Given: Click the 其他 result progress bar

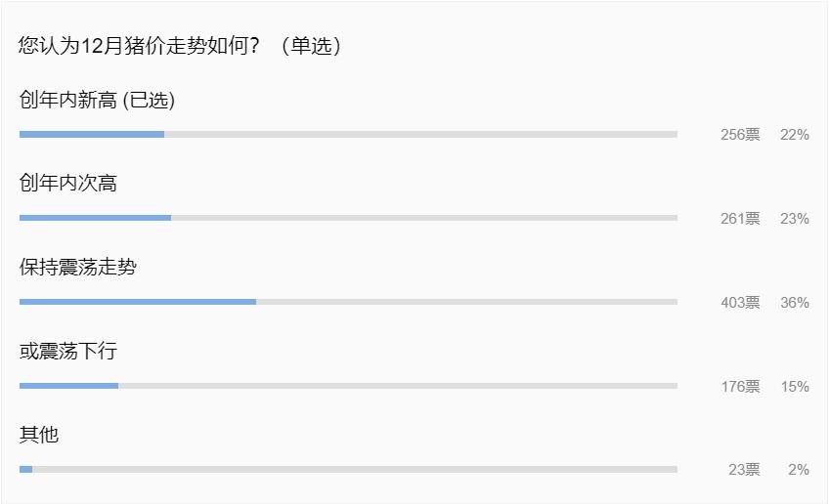Looking at the screenshot, I should (348, 470).
